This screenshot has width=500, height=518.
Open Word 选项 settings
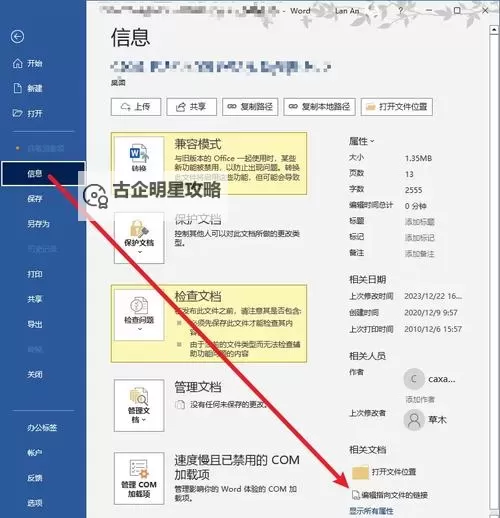(x=35, y=503)
